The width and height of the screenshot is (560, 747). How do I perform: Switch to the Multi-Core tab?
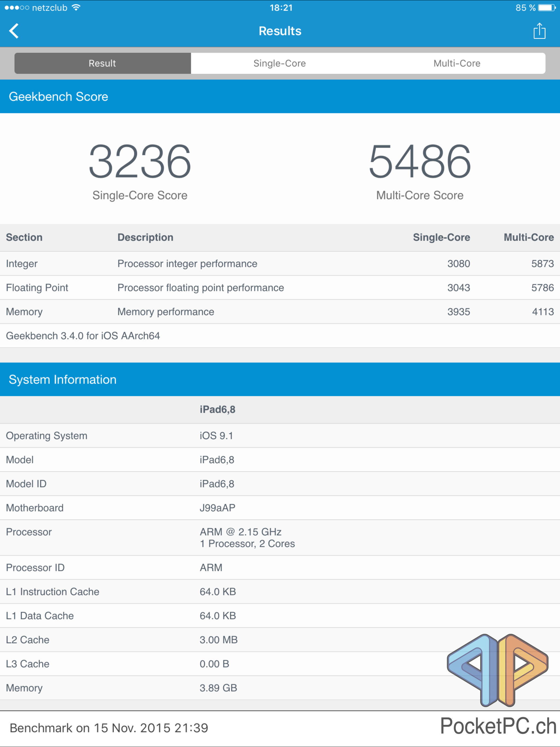coord(457,63)
